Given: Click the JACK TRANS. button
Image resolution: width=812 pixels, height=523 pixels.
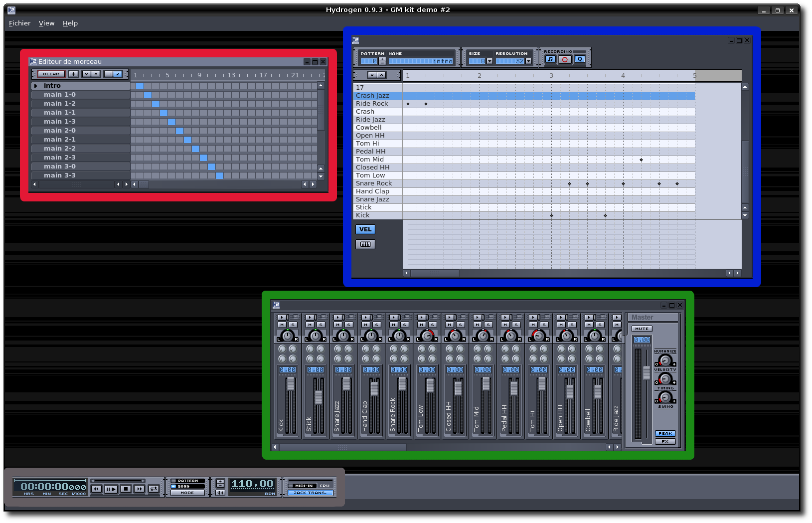Looking at the screenshot, I should pos(310,493).
